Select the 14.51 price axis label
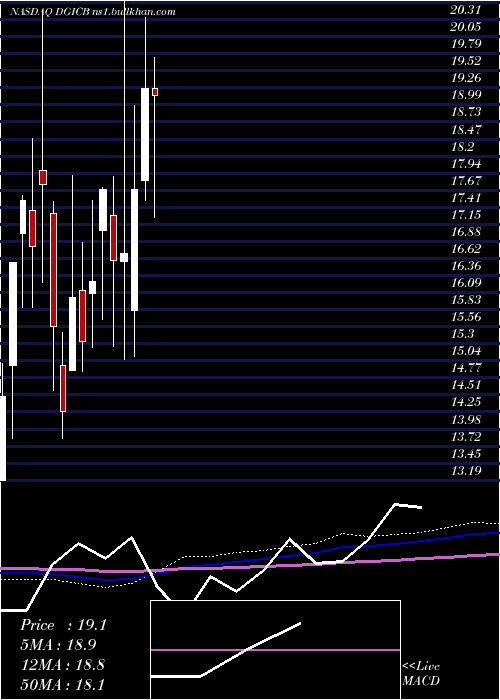 point(466,385)
